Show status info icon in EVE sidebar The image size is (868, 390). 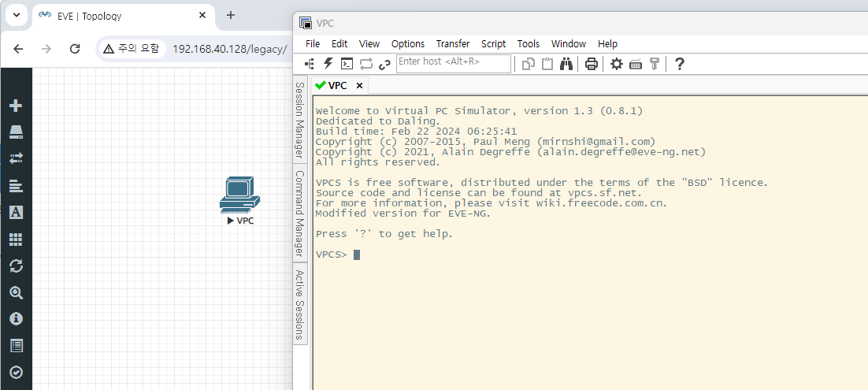[x=16, y=319]
